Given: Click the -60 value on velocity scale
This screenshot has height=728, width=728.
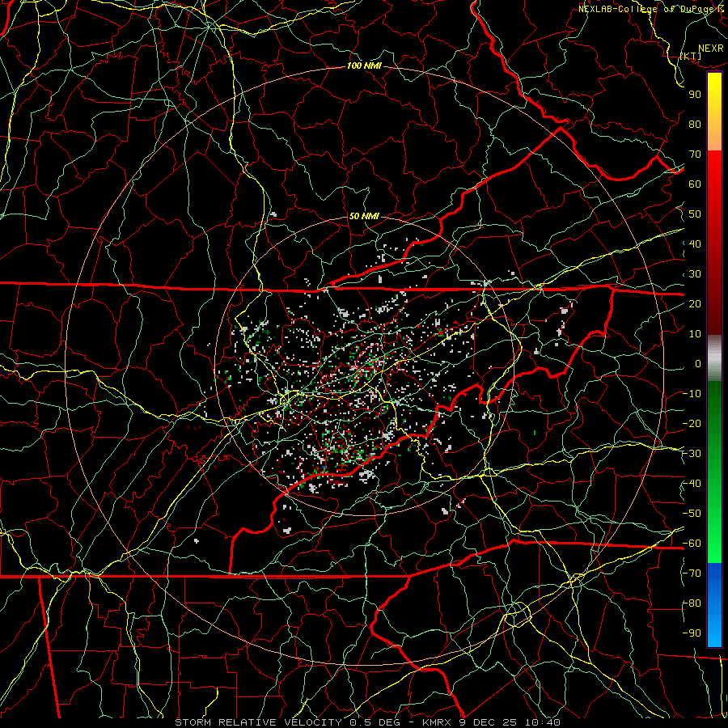Looking at the screenshot, I should click(692, 544).
